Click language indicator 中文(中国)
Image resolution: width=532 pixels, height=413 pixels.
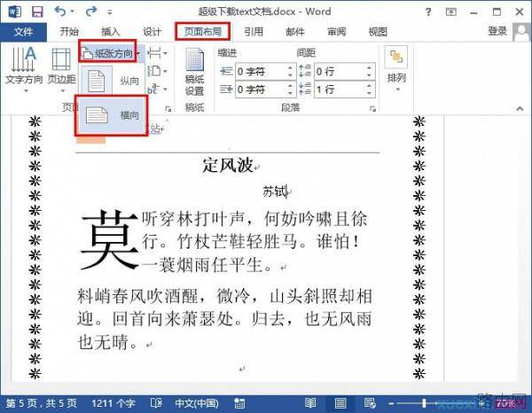pyautogui.click(x=197, y=403)
